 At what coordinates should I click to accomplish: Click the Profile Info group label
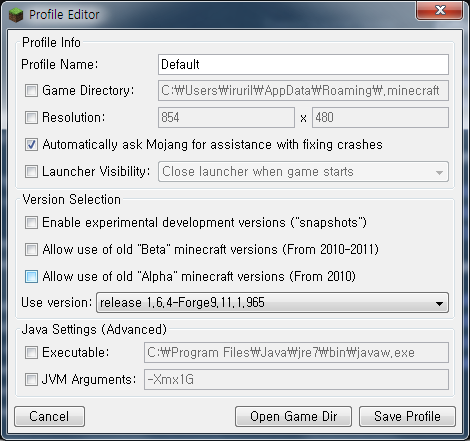pos(51,43)
